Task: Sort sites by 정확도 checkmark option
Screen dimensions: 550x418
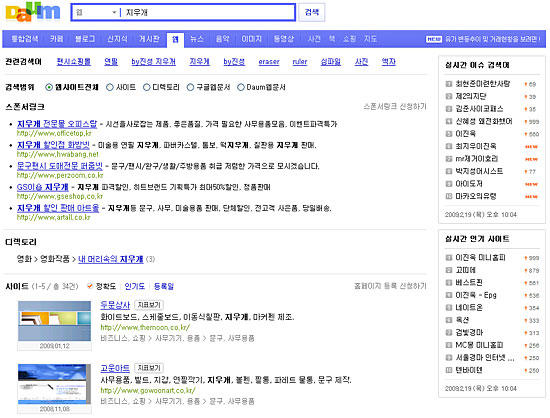Action: click(102, 286)
